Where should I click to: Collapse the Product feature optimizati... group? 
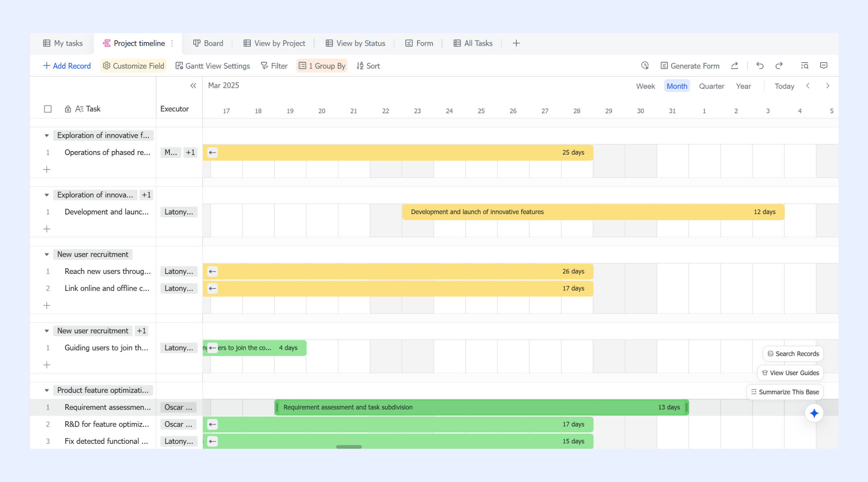click(x=47, y=390)
